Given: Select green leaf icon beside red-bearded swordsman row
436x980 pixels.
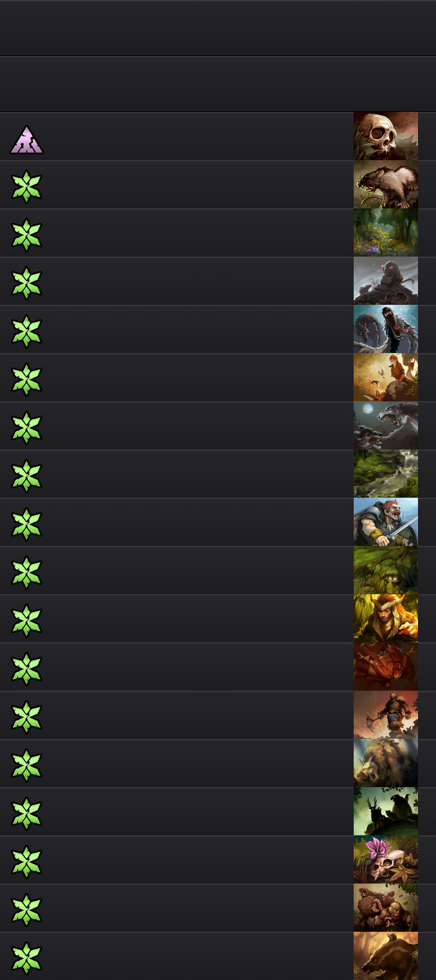Looking at the screenshot, I should 26,524.
